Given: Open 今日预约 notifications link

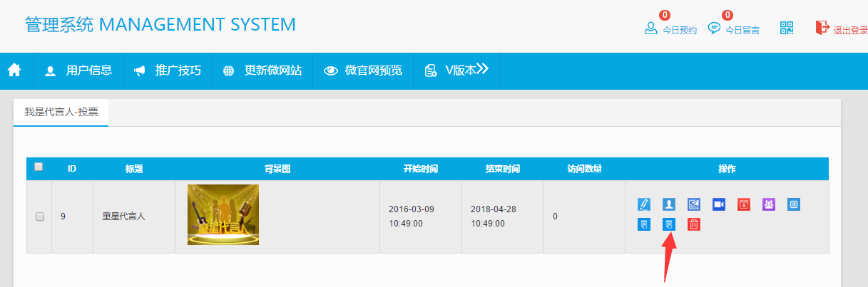Looking at the screenshot, I should (670, 29).
